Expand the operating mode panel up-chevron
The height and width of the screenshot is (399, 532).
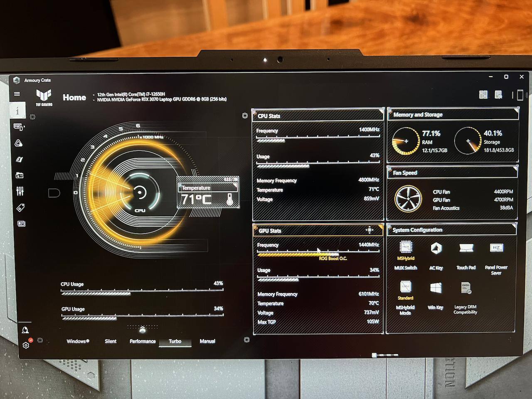(143, 330)
